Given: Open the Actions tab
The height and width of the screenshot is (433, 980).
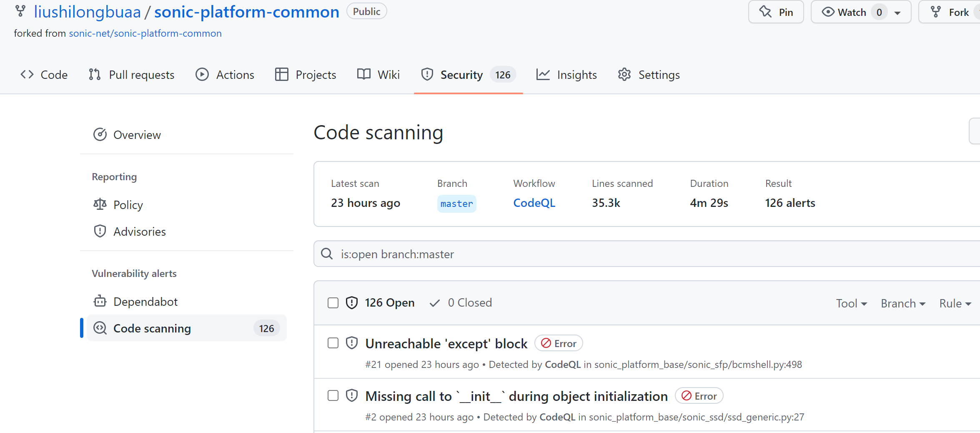Looking at the screenshot, I should (225, 75).
